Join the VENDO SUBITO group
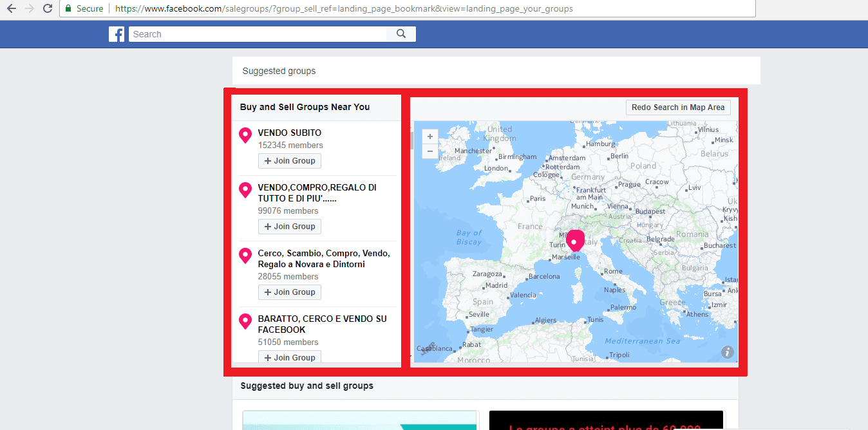This screenshot has height=430, width=868. 290,161
